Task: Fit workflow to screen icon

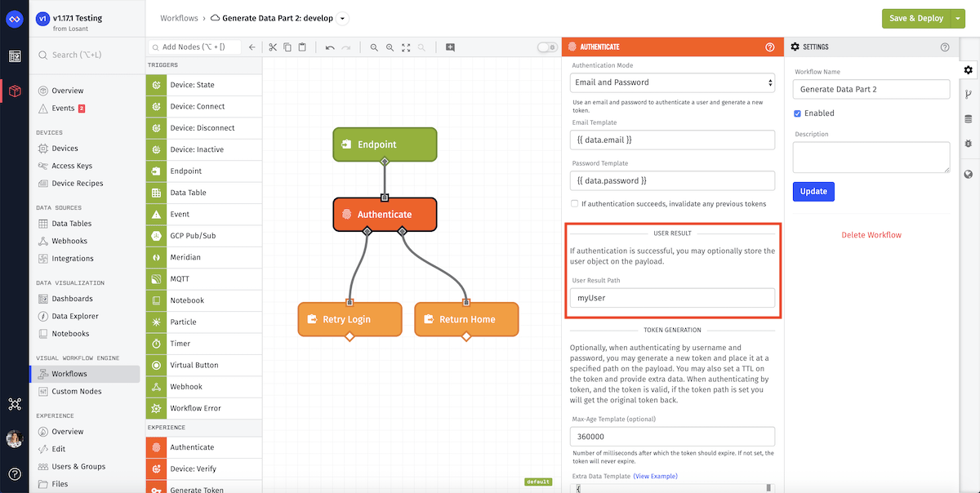Action: (x=406, y=47)
